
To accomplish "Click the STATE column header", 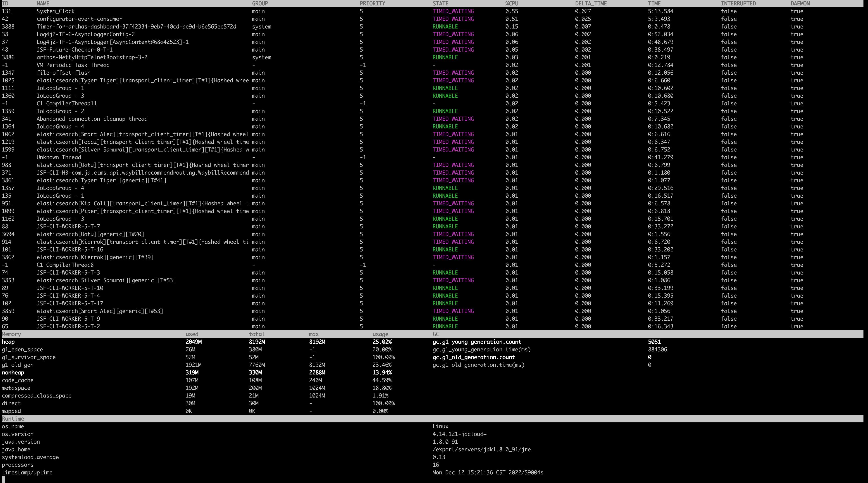I will pos(440,3).
